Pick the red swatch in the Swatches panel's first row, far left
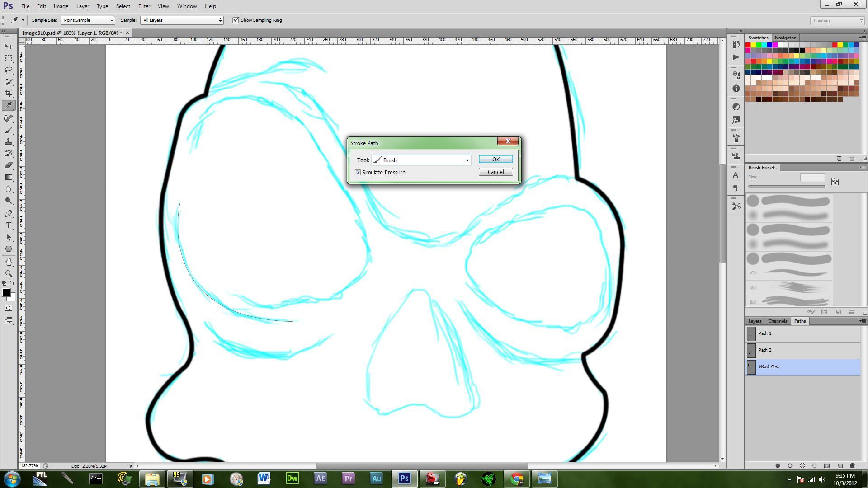Screen dimensions: 868x488 (x=748, y=45)
